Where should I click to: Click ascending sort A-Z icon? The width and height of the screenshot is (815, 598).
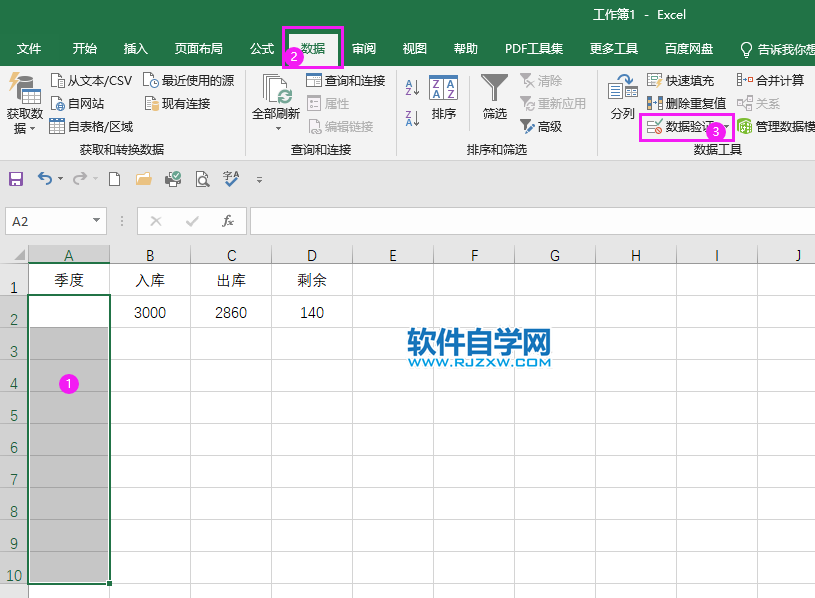pyautogui.click(x=410, y=85)
